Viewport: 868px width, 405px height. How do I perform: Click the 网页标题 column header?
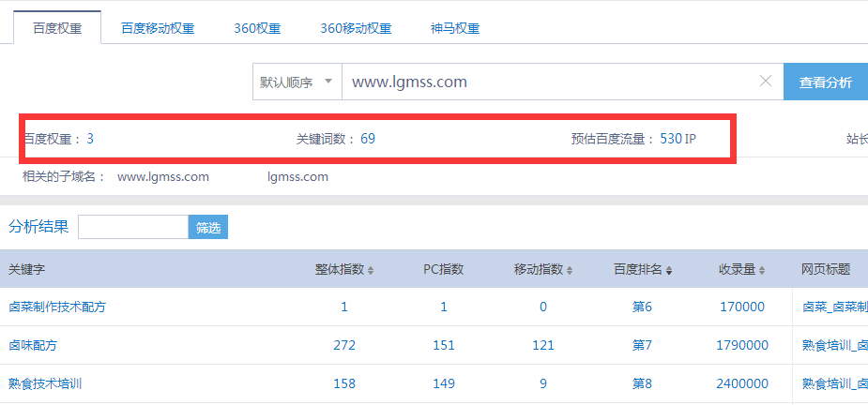pos(826,269)
